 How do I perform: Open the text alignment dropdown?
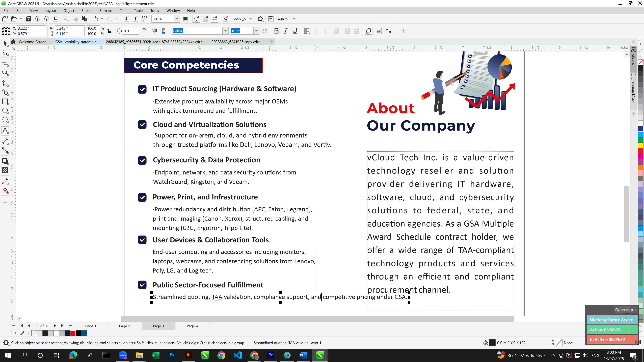(x=307, y=31)
